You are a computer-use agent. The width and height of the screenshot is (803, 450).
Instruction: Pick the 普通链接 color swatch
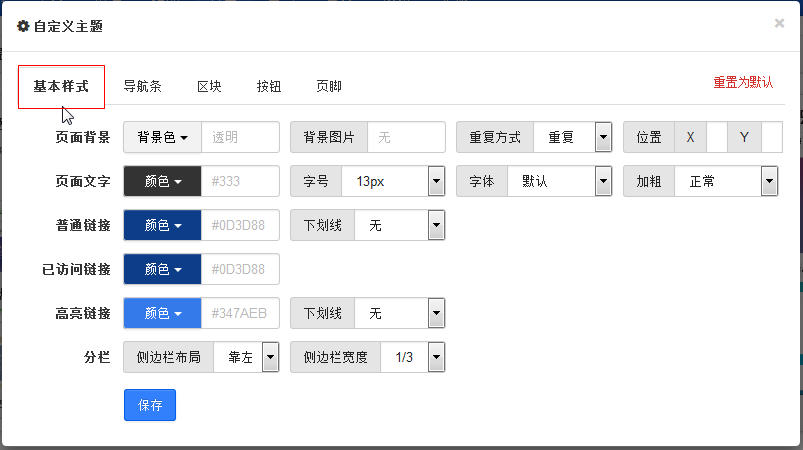(x=162, y=225)
